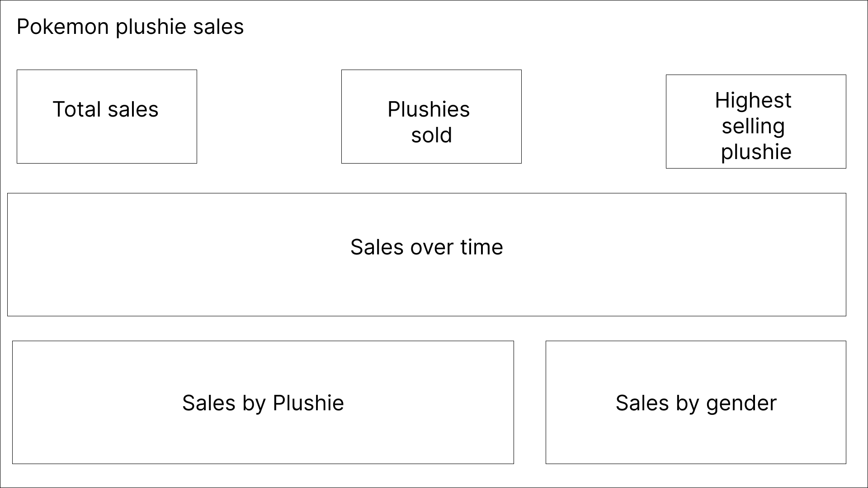Click the 'Pokemon plushie sales' dashboard title
868x488 pixels.
pyautogui.click(x=130, y=27)
